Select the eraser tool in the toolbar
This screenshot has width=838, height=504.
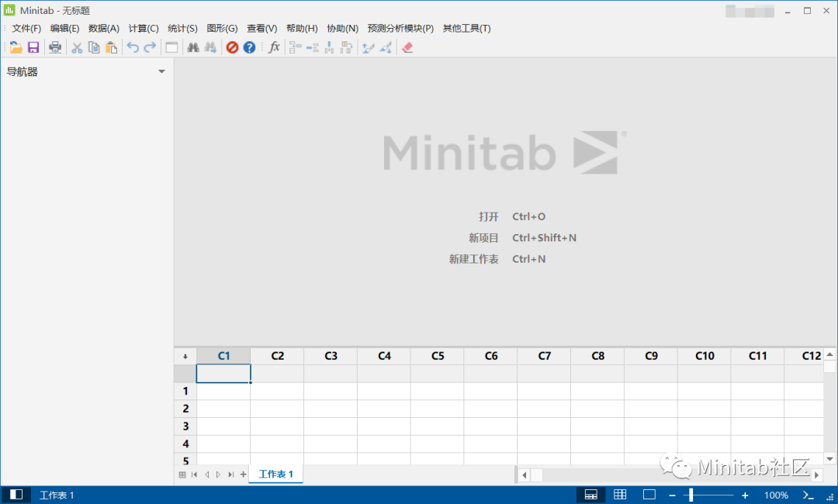point(407,47)
